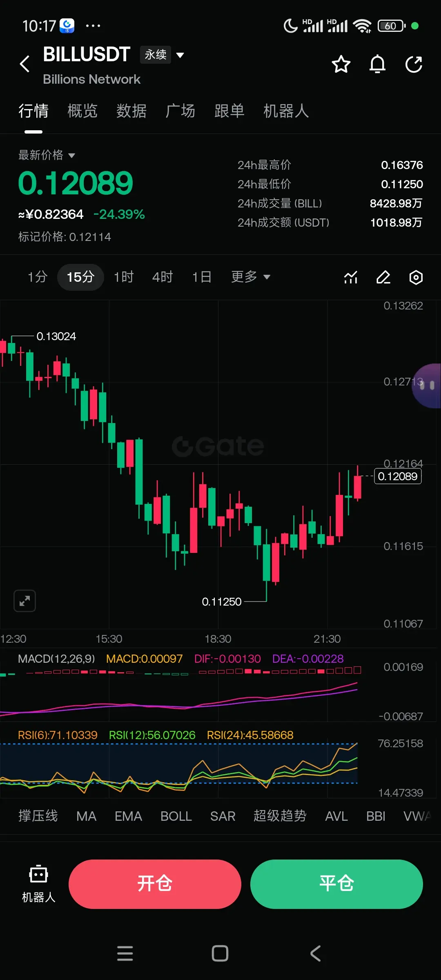The height and width of the screenshot is (980, 441).
Task: Tap the -24.39% change percentage
Action: 119,214
